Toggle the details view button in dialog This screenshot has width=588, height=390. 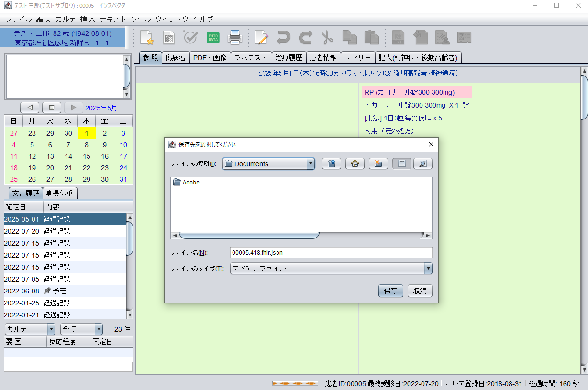point(422,163)
